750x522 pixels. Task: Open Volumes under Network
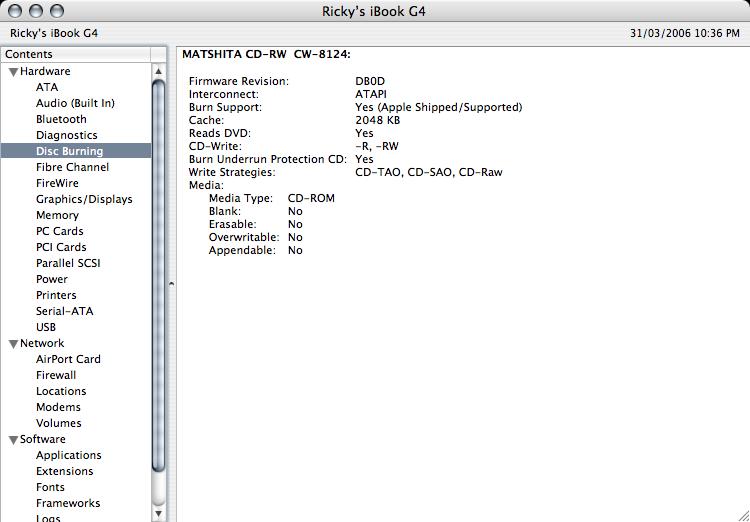pos(58,423)
